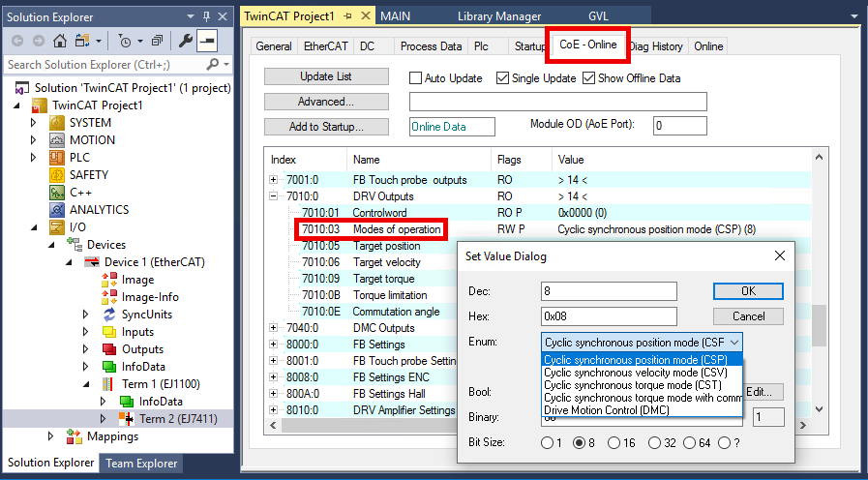Choose Cyclic synchronous torque mode (CST)

[642, 385]
